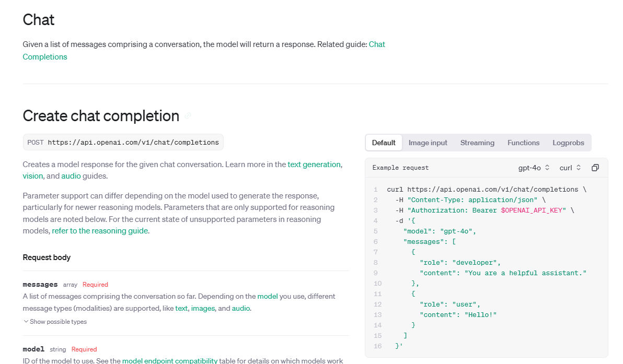Select the Logprobs tab
Image resolution: width=623 pixels, height=364 pixels.
point(568,143)
